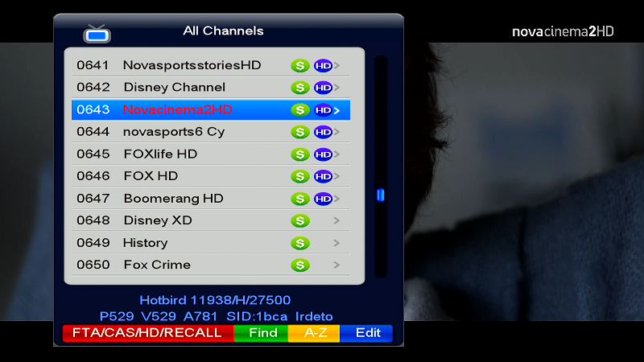
Task: Click the TV icon beside All Channels
Action: click(97, 34)
